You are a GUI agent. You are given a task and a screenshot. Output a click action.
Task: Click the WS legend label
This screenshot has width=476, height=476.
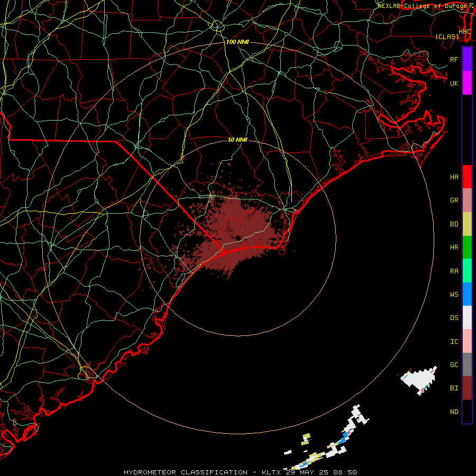[454, 295]
